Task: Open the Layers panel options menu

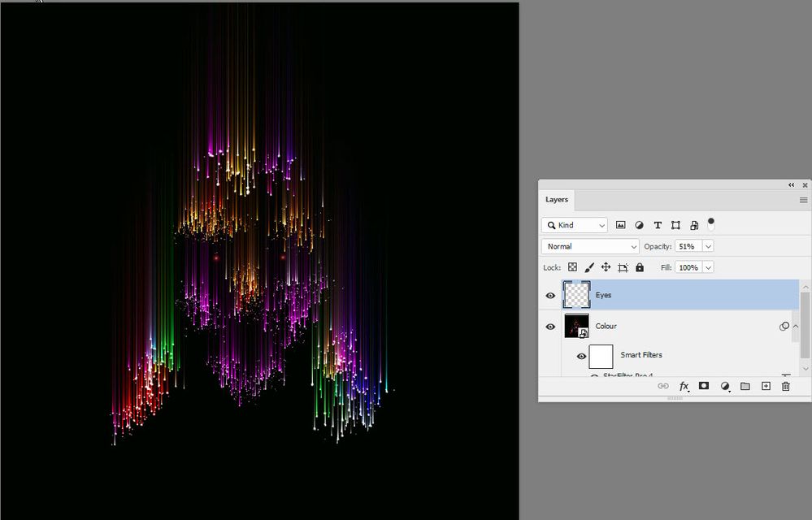Action: (x=803, y=200)
